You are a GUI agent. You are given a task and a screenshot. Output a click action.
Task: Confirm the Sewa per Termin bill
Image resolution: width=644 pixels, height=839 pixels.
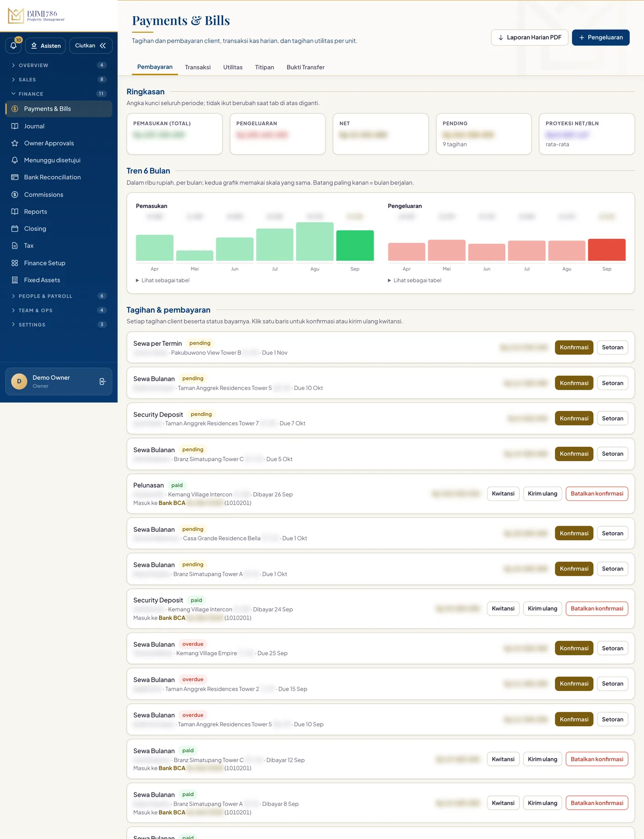(x=574, y=347)
